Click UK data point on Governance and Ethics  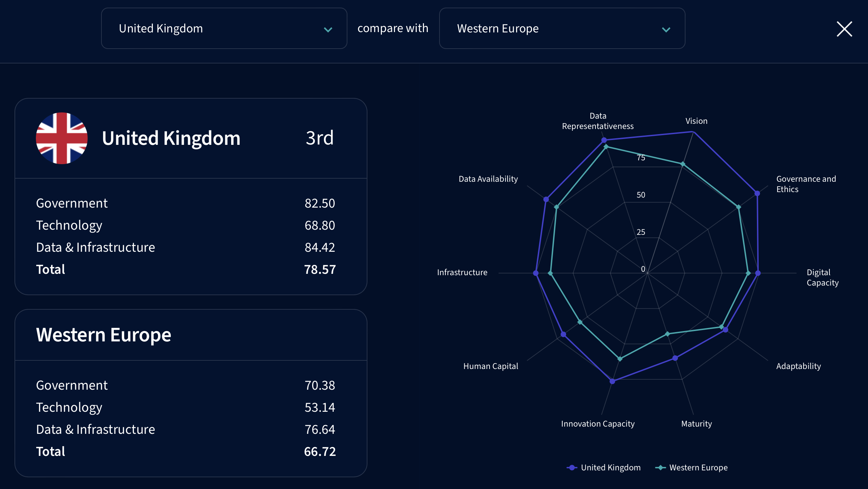click(x=757, y=193)
